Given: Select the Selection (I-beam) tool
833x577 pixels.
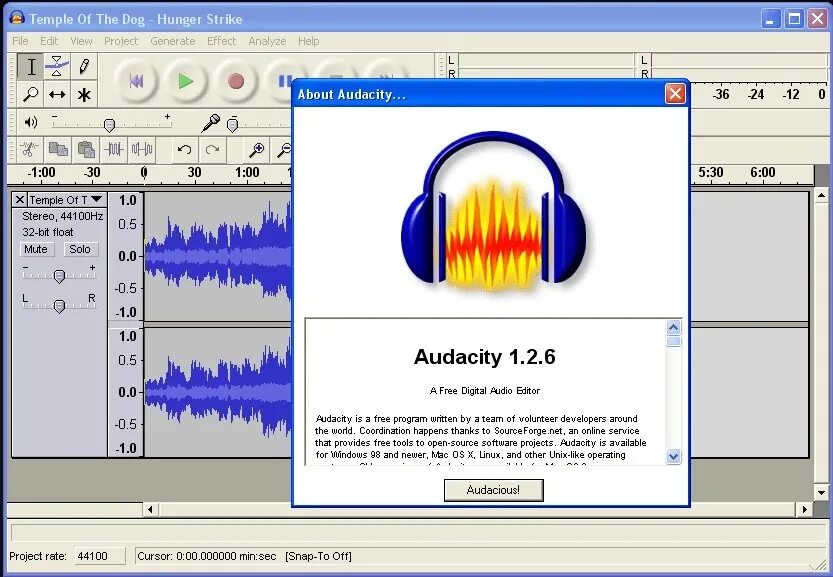Looking at the screenshot, I should [31, 67].
